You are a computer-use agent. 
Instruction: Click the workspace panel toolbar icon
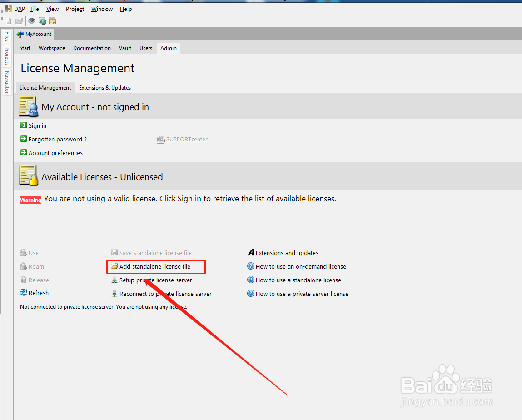point(52,21)
